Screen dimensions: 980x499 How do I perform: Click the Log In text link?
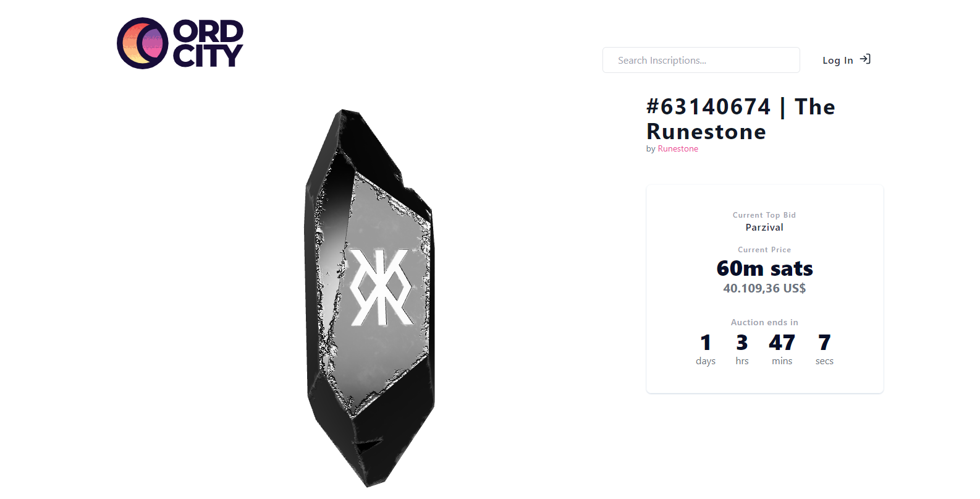[837, 60]
